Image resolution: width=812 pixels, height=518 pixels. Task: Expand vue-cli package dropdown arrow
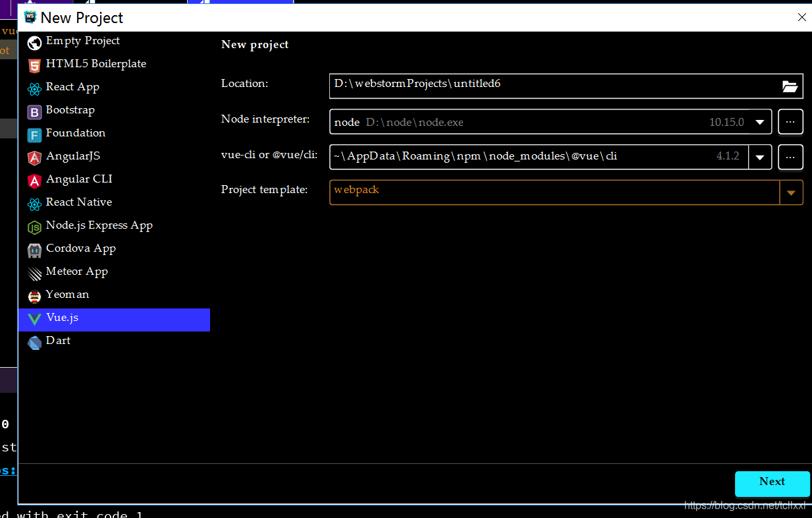click(760, 158)
